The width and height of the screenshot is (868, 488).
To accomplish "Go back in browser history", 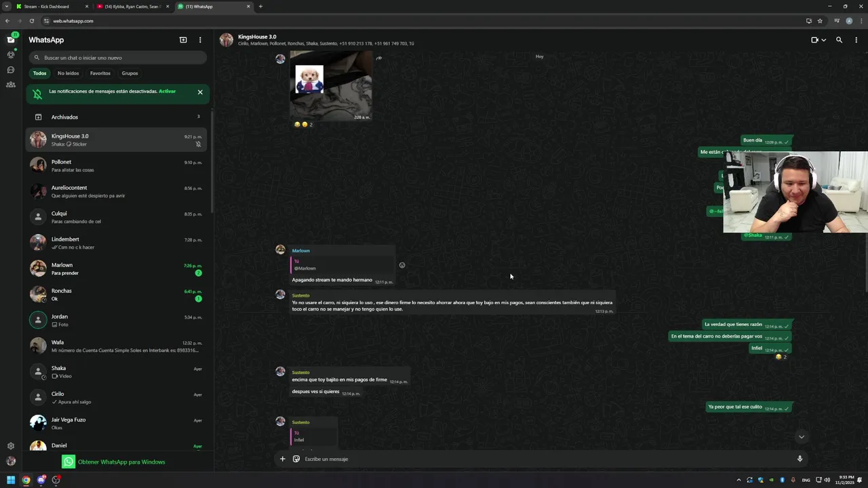I will (x=7, y=21).
